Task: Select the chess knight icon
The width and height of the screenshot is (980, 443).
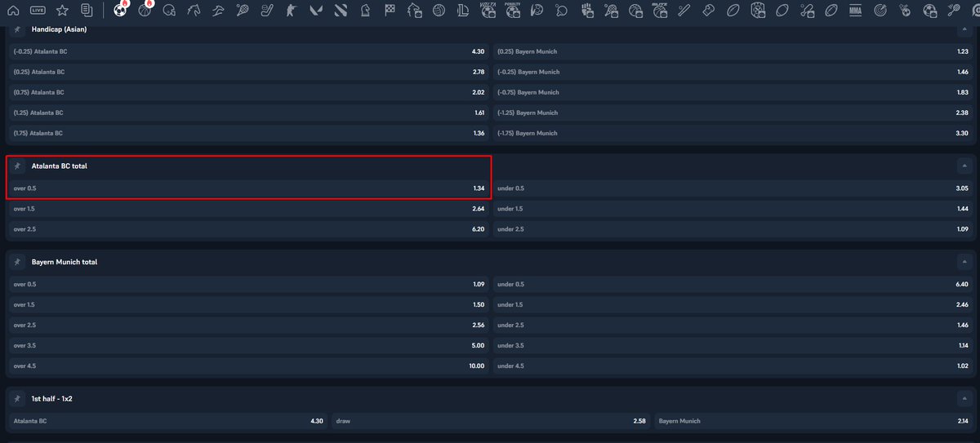Action: 365,11
